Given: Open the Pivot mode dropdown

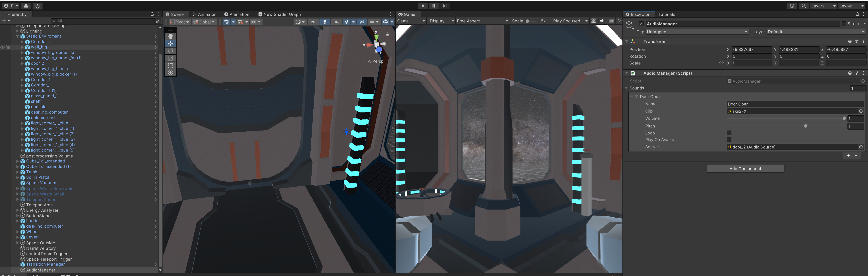Looking at the screenshot, I should [x=180, y=22].
